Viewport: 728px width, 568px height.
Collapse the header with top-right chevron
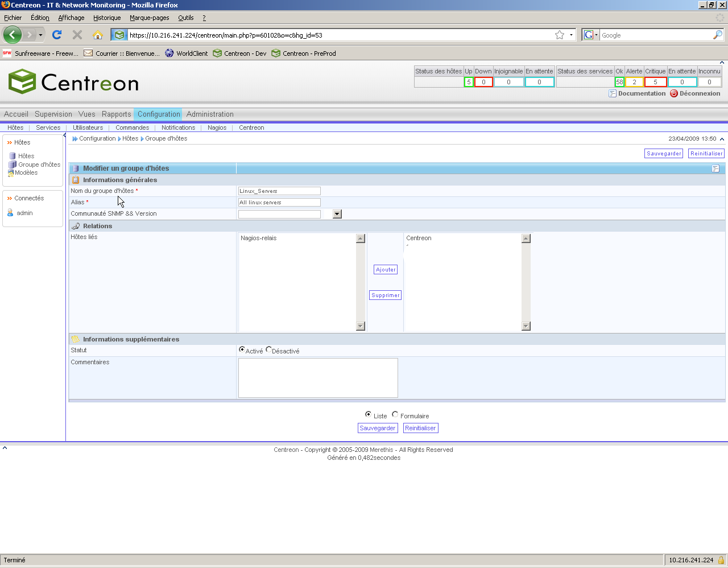(x=722, y=63)
